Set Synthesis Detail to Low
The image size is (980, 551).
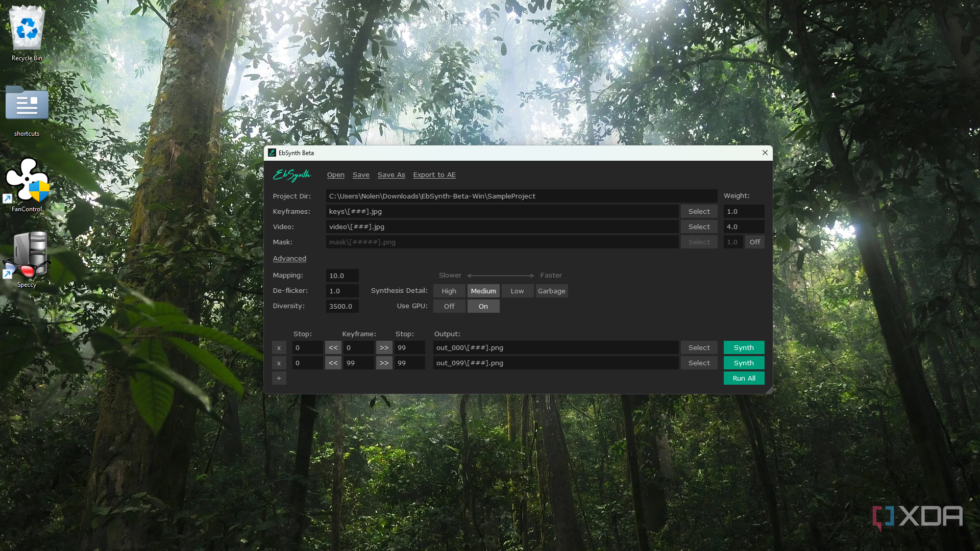(518, 291)
